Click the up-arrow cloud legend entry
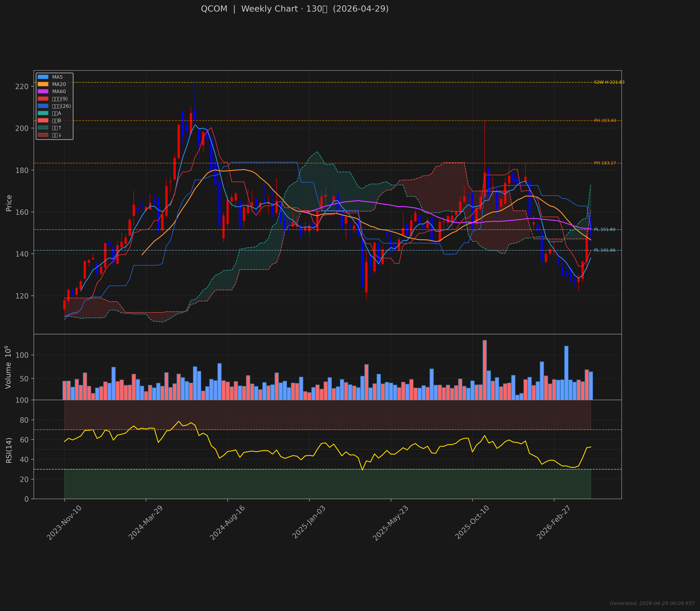 point(56,128)
